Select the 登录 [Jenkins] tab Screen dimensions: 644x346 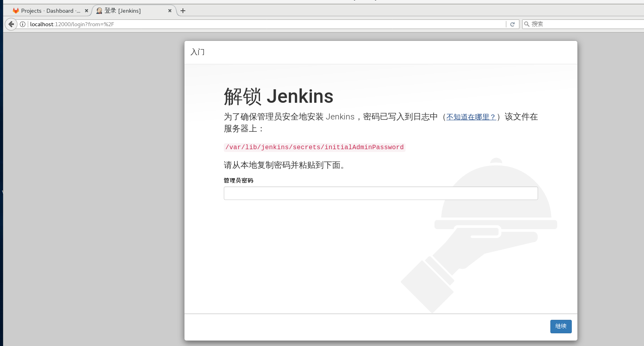coord(134,11)
